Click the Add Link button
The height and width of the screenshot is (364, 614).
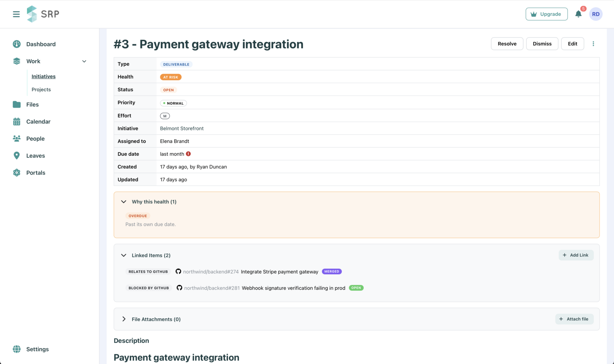(576, 255)
